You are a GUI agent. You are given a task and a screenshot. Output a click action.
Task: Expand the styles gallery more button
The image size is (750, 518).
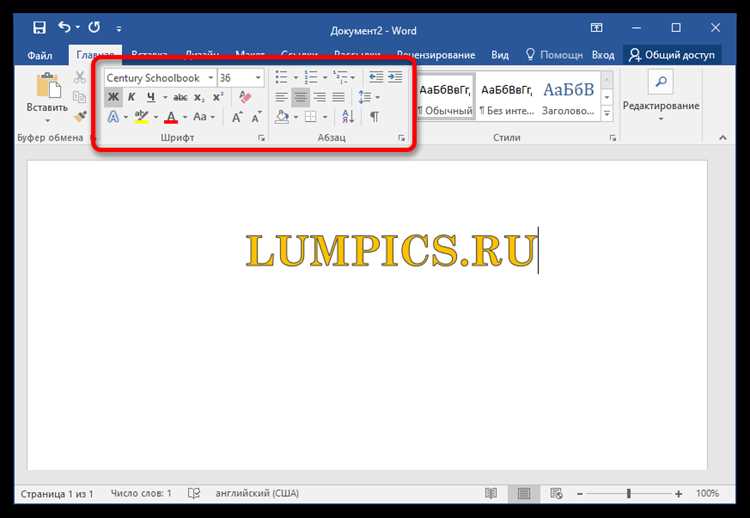tap(607, 113)
